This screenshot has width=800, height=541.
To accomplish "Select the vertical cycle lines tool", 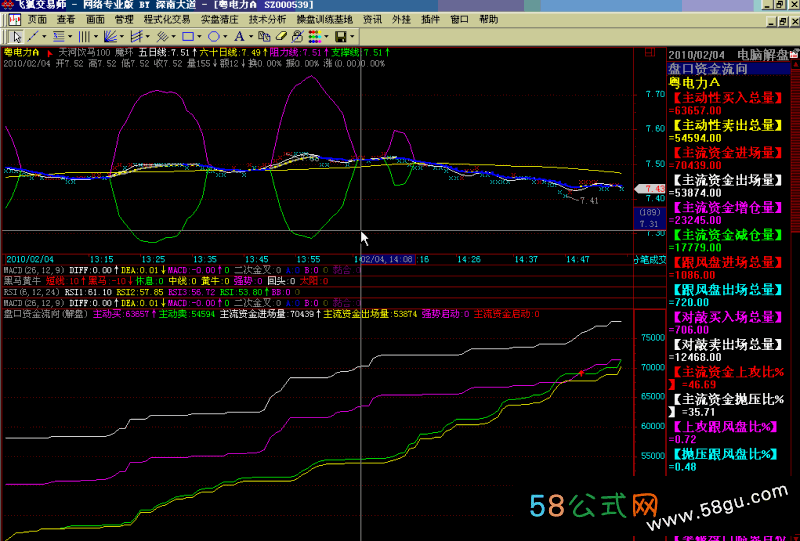I will (x=84, y=37).
